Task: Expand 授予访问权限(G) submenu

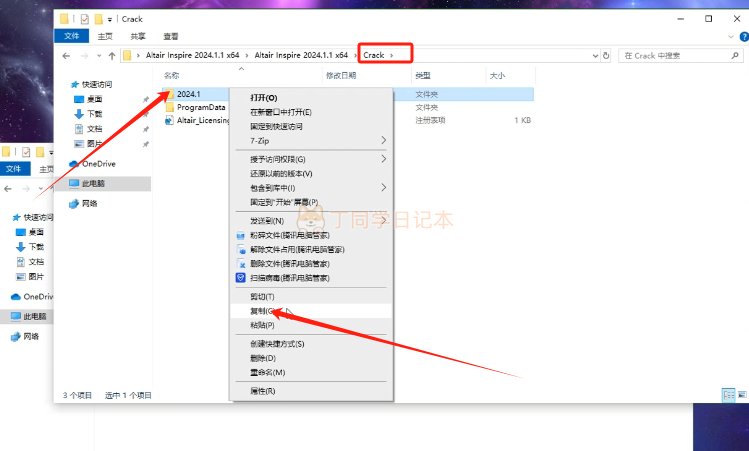Action: [x=311, y=159]
